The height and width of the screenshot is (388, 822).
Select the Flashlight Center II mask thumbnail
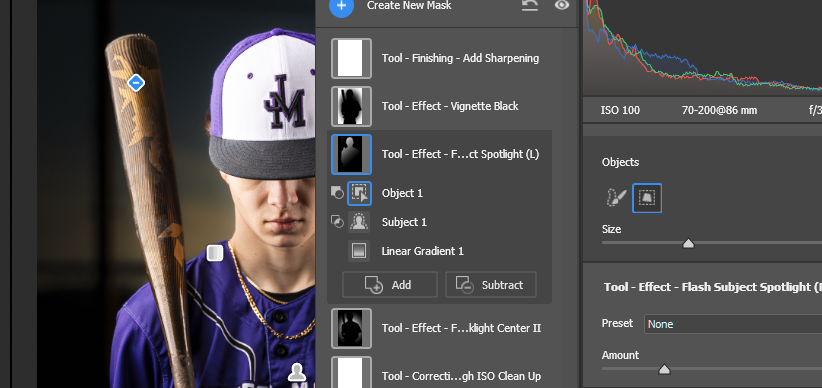coord(351,328)
